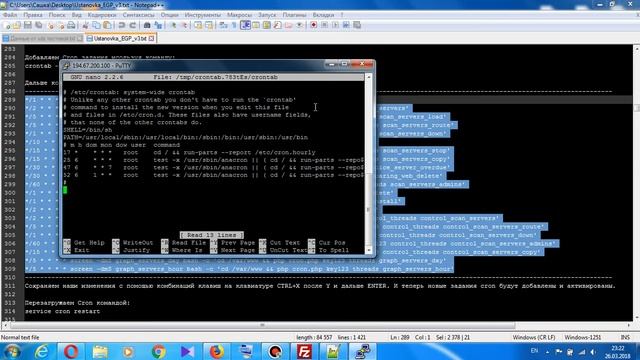Cut selection using the scissors icon
Screen dimensions: 640x360
point(85,25)
